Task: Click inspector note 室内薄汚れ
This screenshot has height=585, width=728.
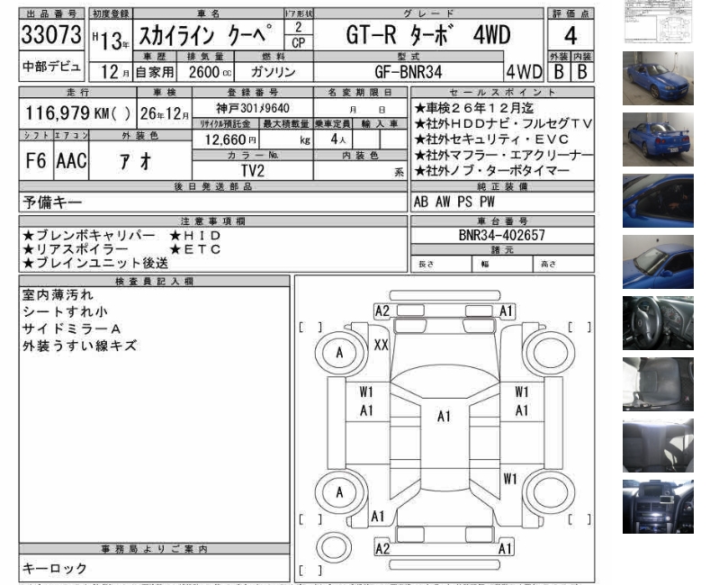Action: pos(58,295)
